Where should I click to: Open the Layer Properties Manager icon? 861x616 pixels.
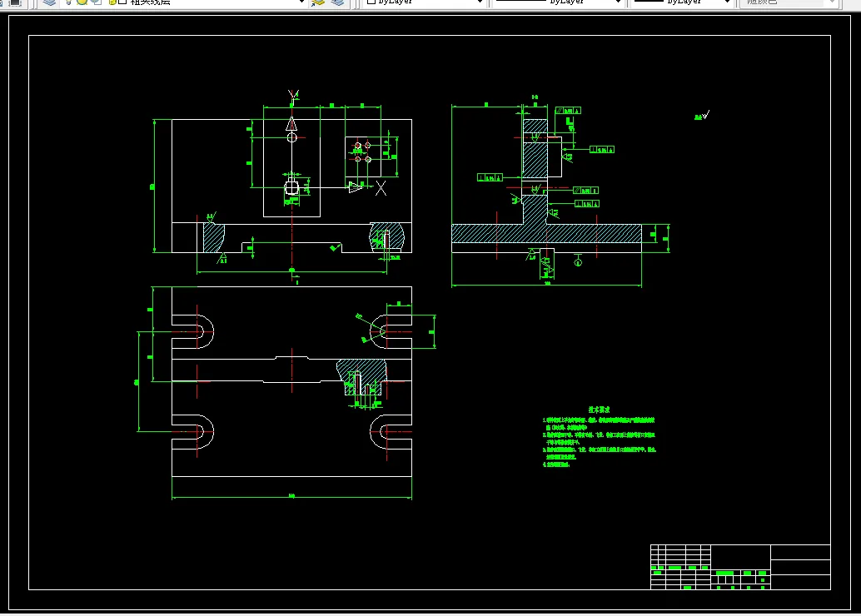tap(49, 2)
